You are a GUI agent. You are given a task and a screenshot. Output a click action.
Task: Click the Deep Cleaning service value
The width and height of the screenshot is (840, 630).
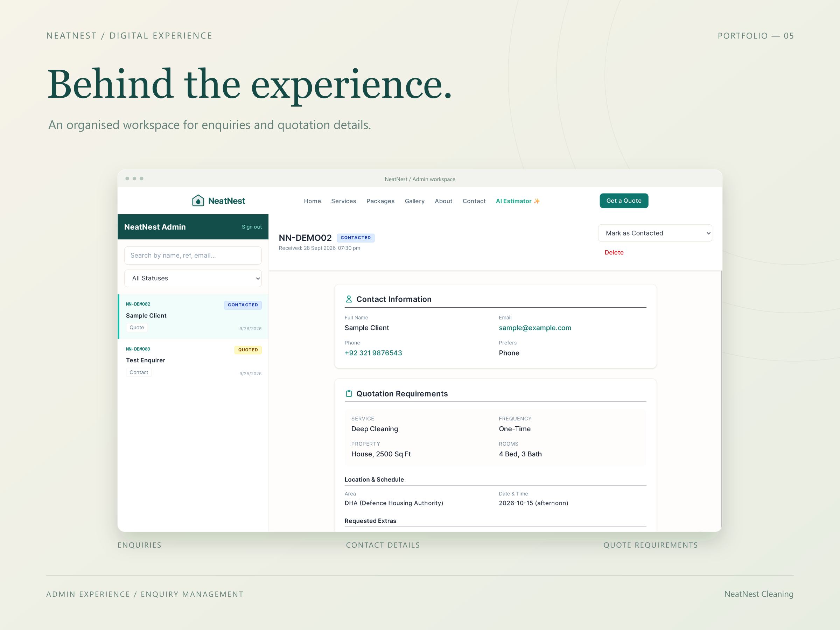(374, 429)
